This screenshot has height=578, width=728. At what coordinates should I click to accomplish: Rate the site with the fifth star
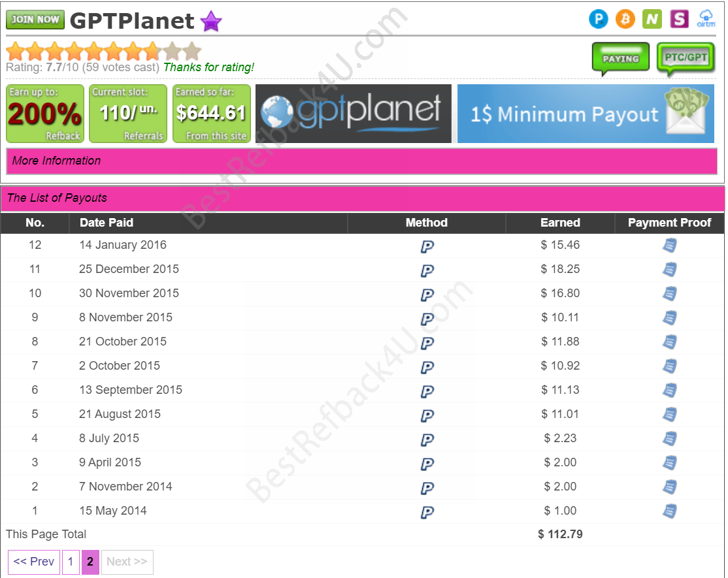click(x=94, y=52)
